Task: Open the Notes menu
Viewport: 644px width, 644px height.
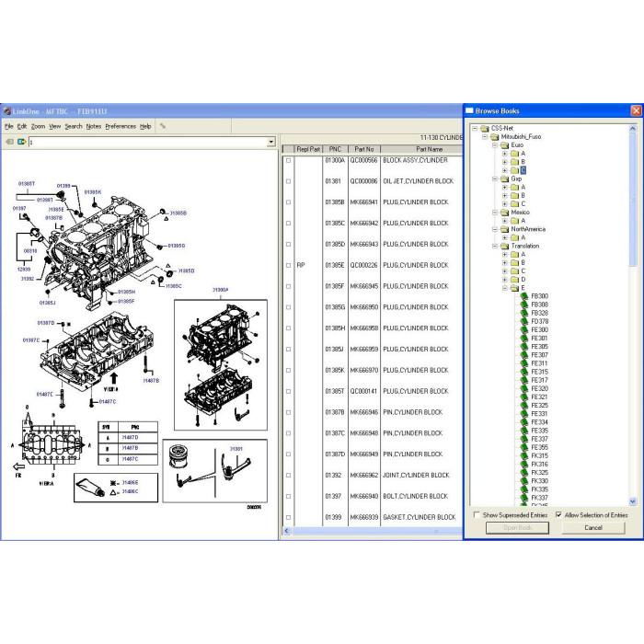Action: pyautogui.click(x=94, y=126)
